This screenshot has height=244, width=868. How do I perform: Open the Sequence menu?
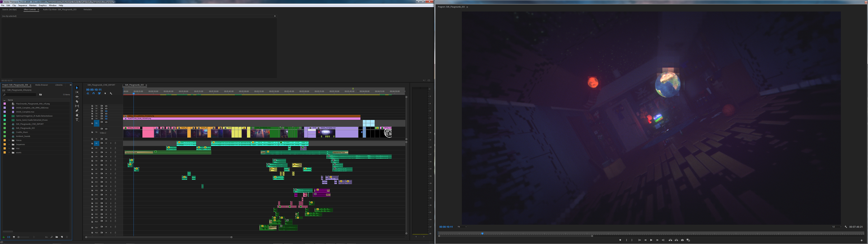[23, 5]
